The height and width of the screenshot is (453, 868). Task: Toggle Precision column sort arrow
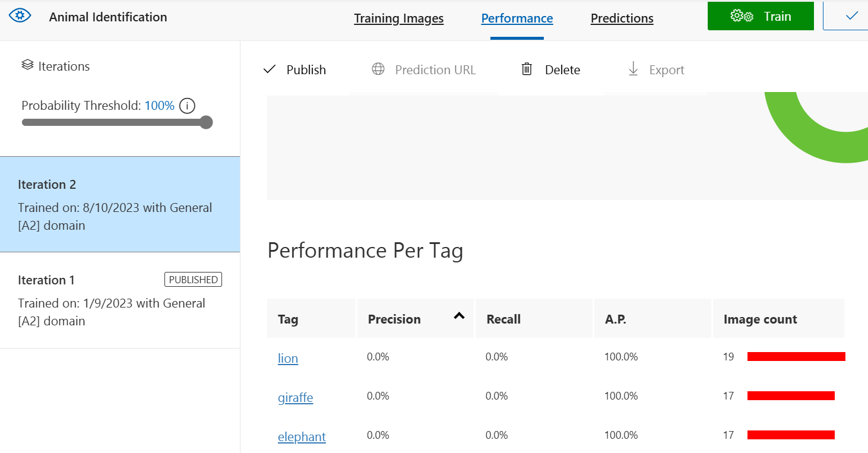coord(459,316)
